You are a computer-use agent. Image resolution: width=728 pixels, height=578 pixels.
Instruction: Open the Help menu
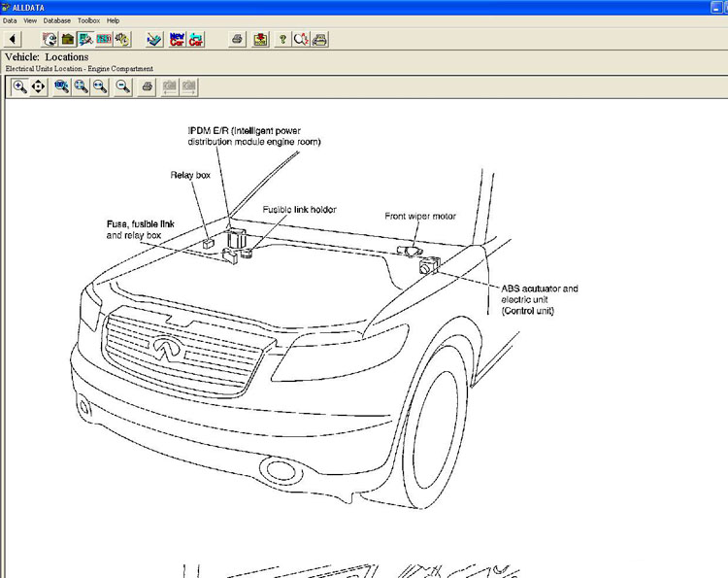click(114, 20)
